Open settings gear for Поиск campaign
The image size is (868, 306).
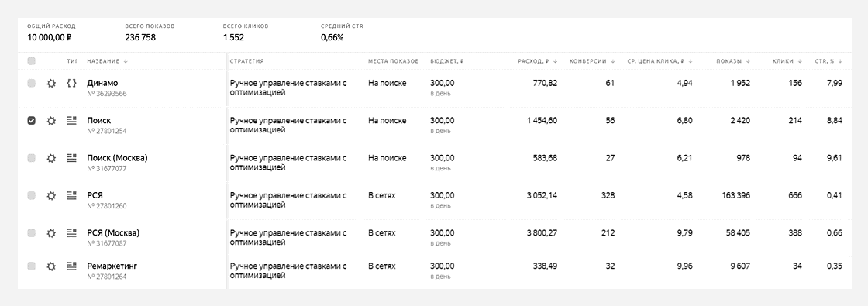point(51,121)
